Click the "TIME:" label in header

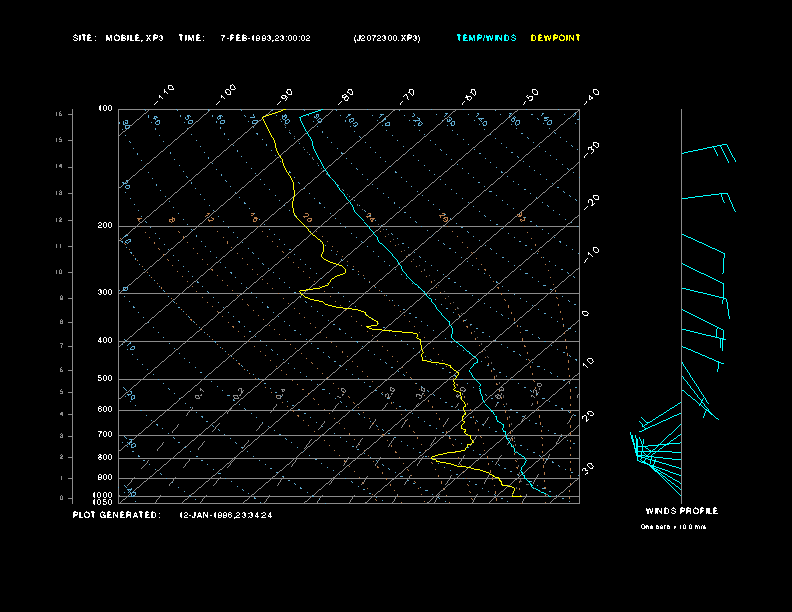click(x=191, y=38)
